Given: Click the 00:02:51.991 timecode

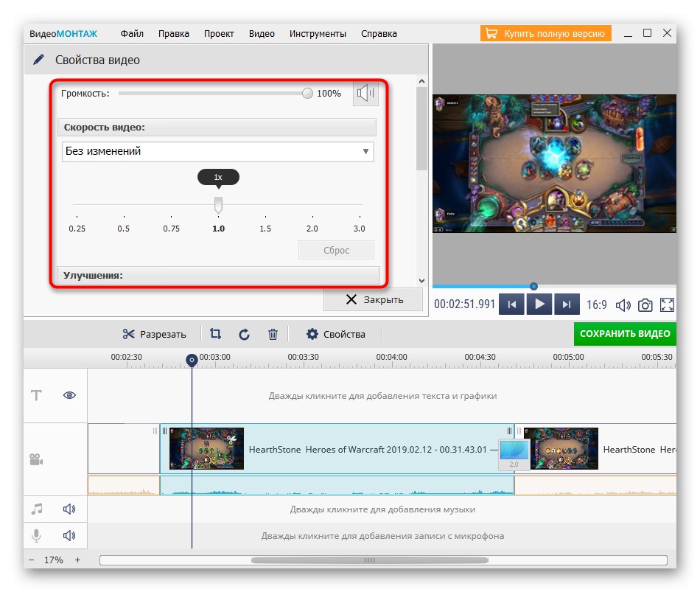Looking at the screenshot, I should tap(465, 304).
